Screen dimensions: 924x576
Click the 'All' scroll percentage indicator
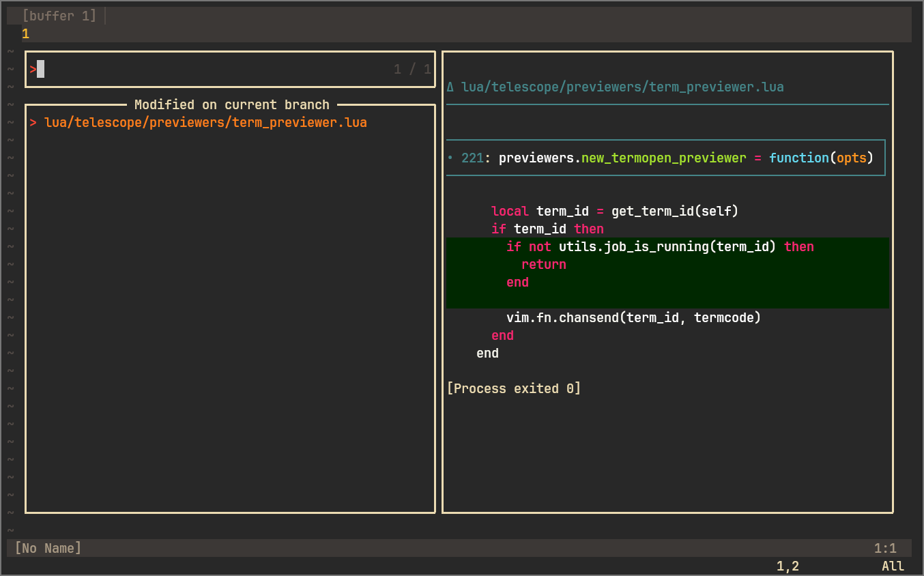893,566
